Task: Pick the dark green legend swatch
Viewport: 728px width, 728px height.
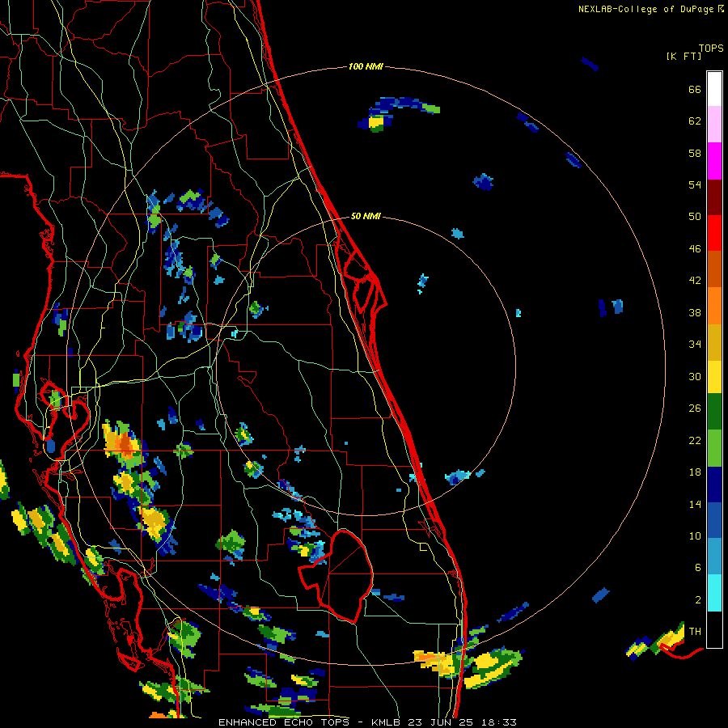Action: 714,412
